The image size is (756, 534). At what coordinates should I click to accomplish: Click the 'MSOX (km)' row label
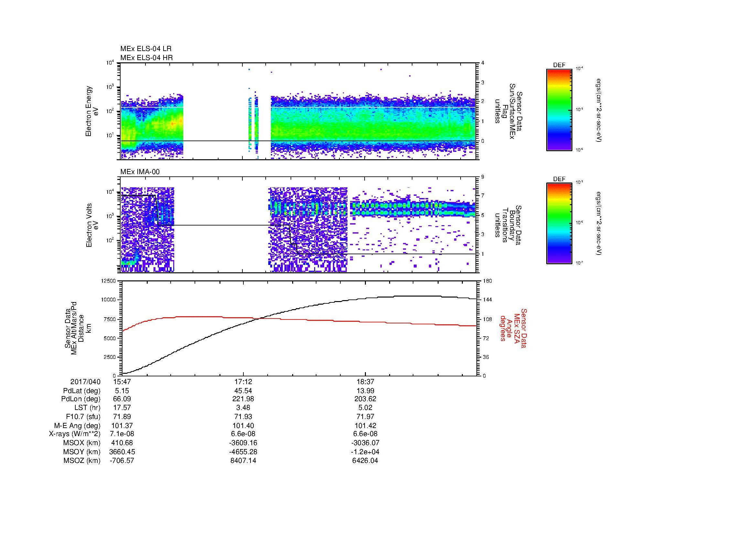click(x=82, y=443)
